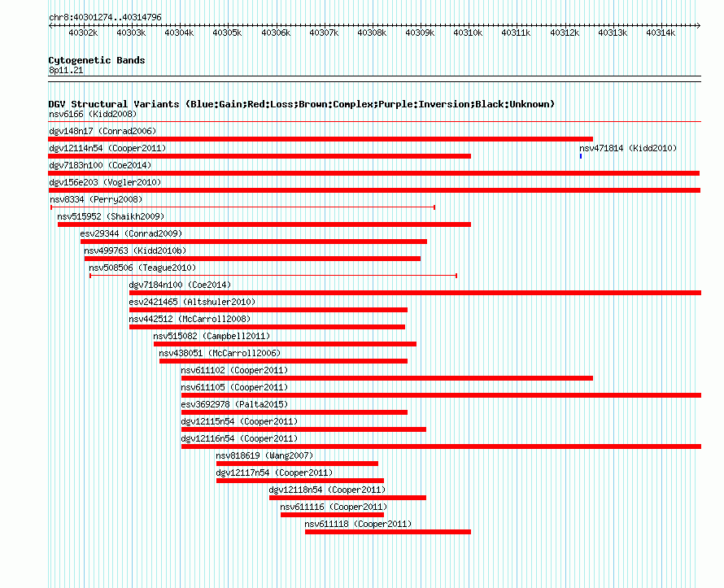Screen dimensions: 724x588
Task: Open nsv515082 (Campbell2011) variant label
Action: click(212, 336)
